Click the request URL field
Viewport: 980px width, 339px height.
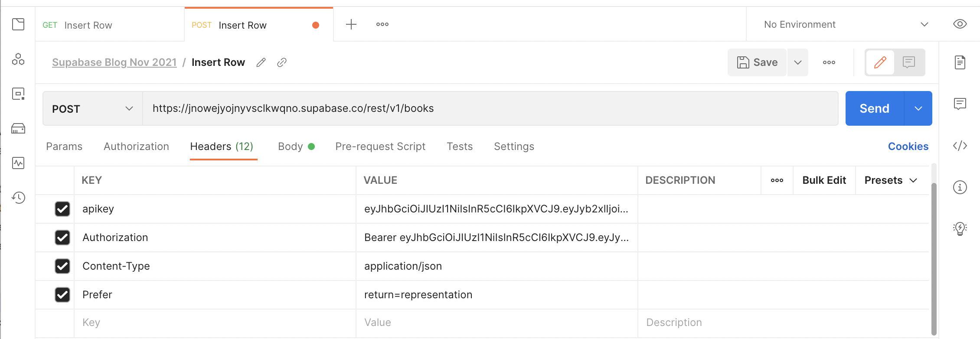[490, 108]
